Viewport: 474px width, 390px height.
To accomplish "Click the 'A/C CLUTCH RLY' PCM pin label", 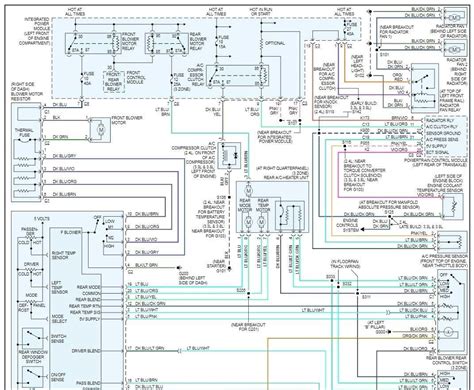I will (442, 127).
